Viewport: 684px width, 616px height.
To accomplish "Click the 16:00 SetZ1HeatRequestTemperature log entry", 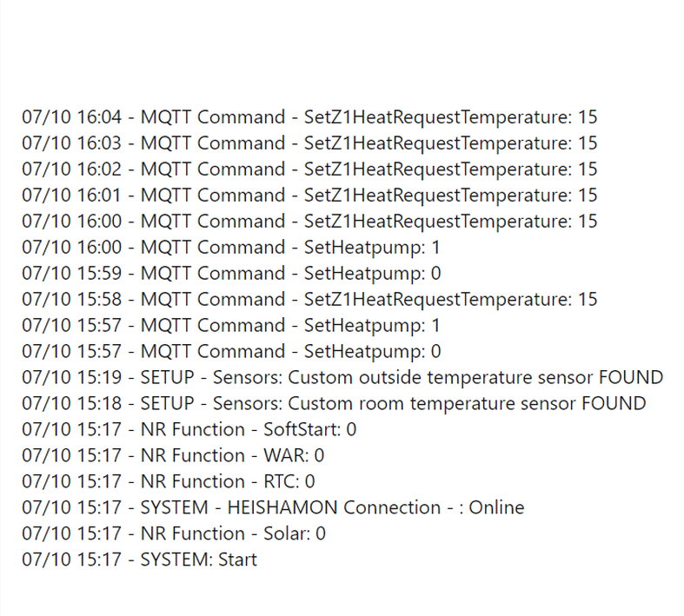I will [x=309, y=222].
